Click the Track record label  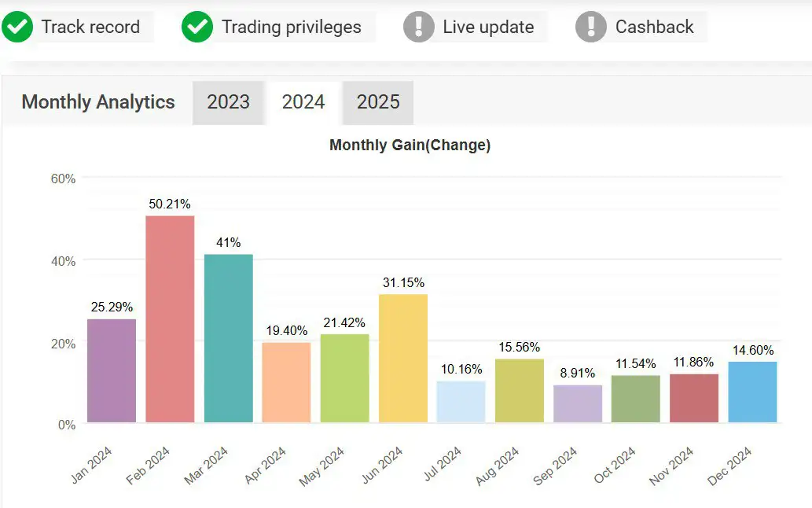[x=90, y=27]
